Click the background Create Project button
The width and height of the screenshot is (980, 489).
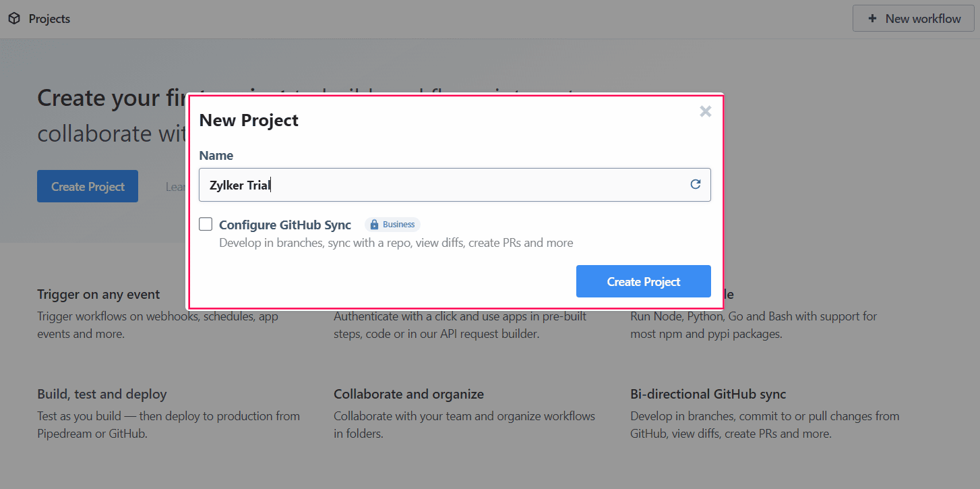[88, 186]
